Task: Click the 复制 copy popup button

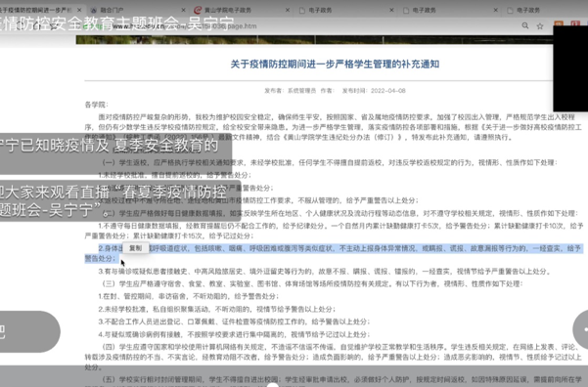Action: point(135,248)
